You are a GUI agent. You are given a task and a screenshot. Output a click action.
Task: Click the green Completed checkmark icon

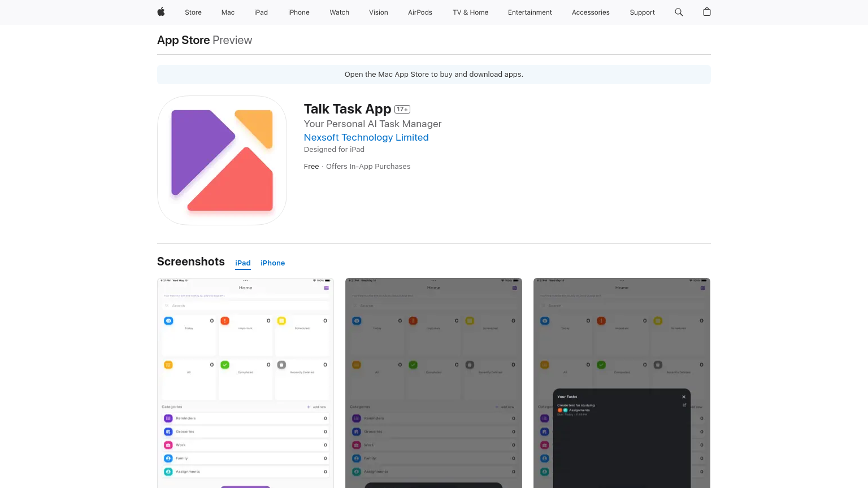[225, 364]
